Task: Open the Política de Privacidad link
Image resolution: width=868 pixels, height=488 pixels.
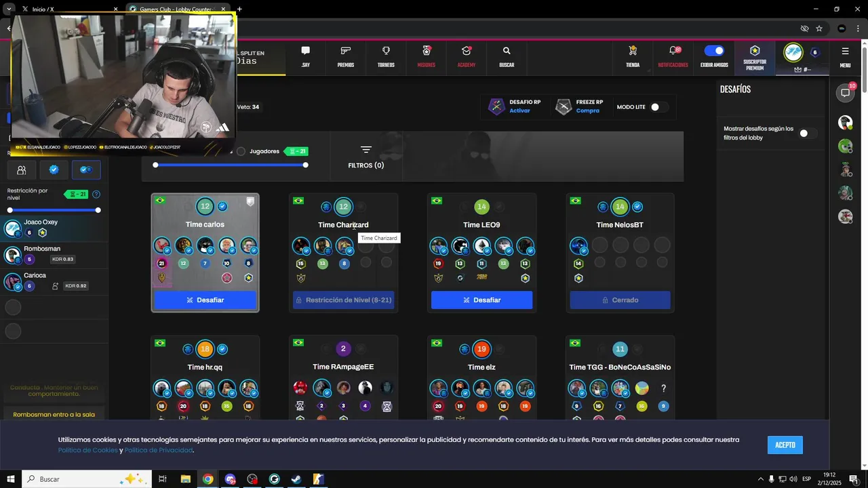Action: coord(159,451)
